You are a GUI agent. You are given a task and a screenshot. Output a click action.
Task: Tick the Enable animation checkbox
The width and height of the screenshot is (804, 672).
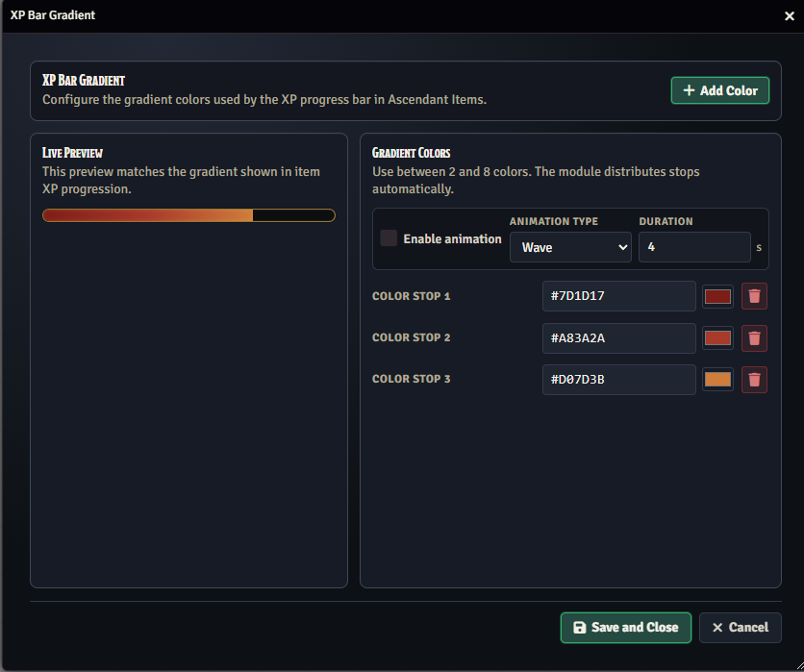tap(389, 238)
